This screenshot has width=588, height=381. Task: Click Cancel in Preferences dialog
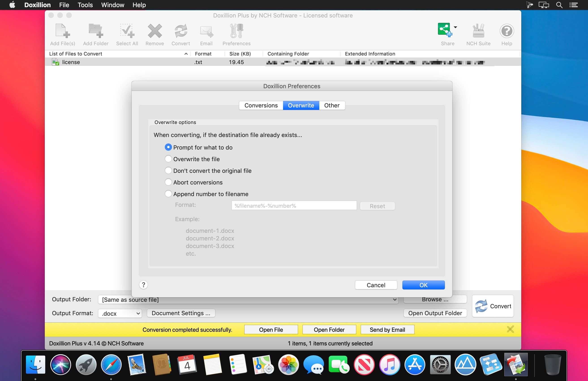point(376,285)
